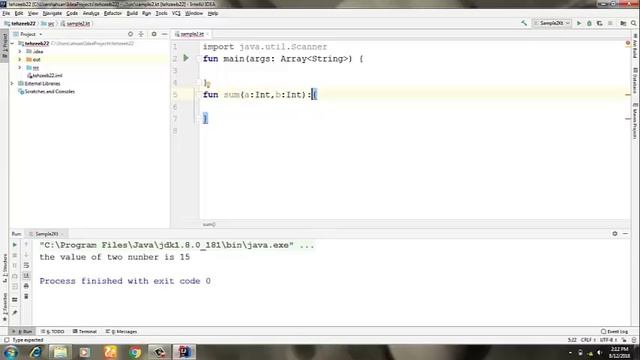Pin the Run tab

pos(15,313)
